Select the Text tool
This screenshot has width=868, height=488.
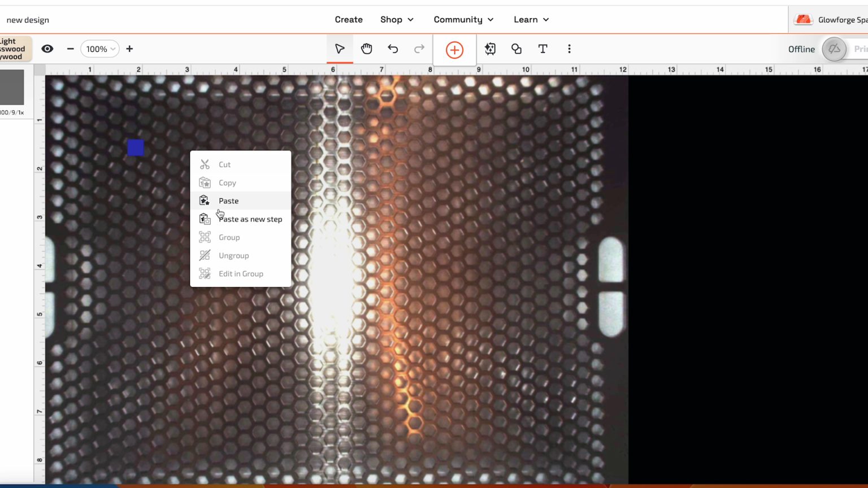pyautogui.click(x=542, y=49)
